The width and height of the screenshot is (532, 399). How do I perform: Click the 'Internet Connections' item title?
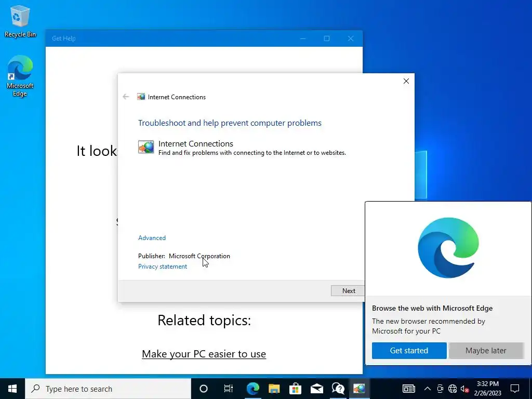196,143
